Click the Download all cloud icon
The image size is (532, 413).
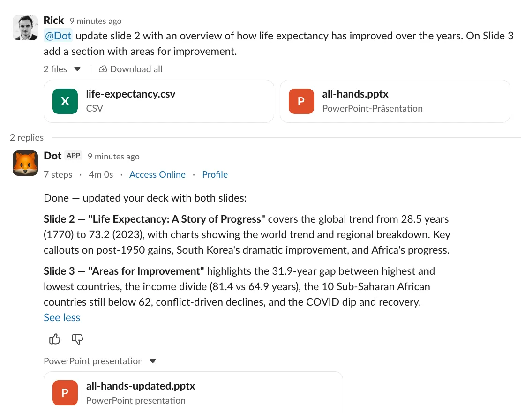103,68
